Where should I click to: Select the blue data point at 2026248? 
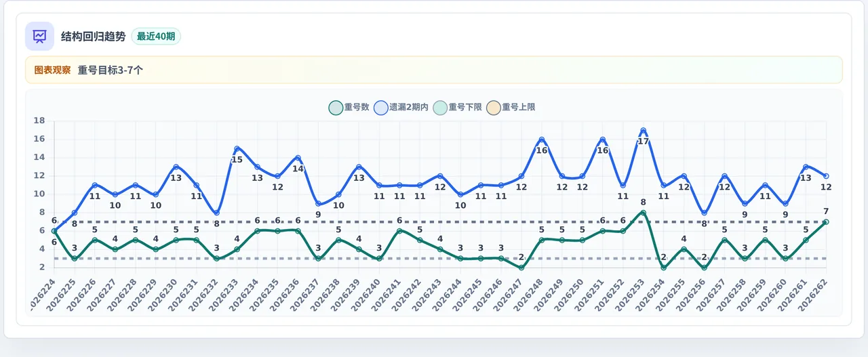click(x=542, y=140)
